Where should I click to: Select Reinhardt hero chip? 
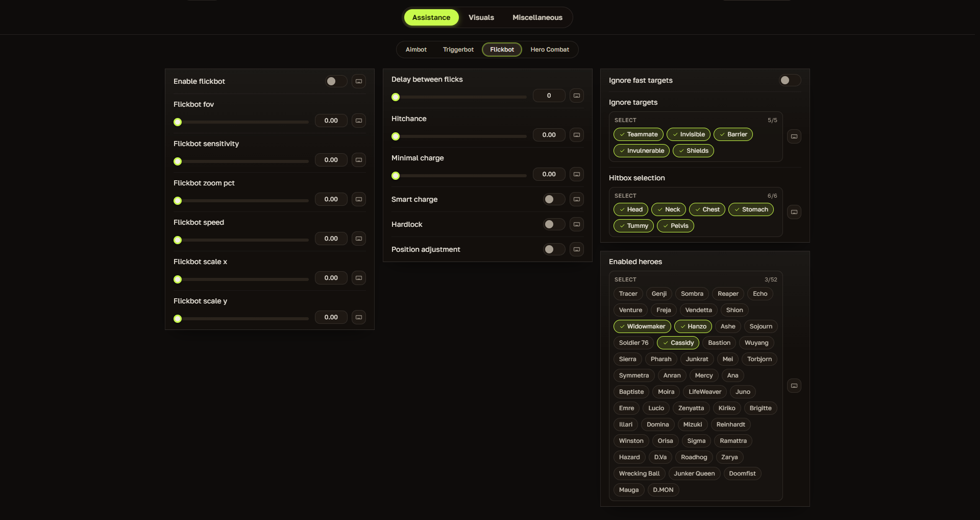tap(731, 424)
